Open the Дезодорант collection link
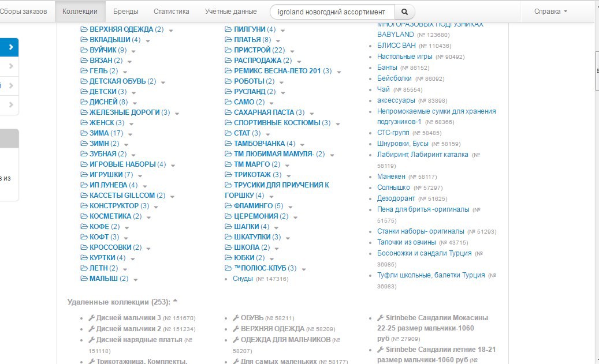The height and width of the screenshot is (364, 599). pyautogui.click(x=396, y=198)
